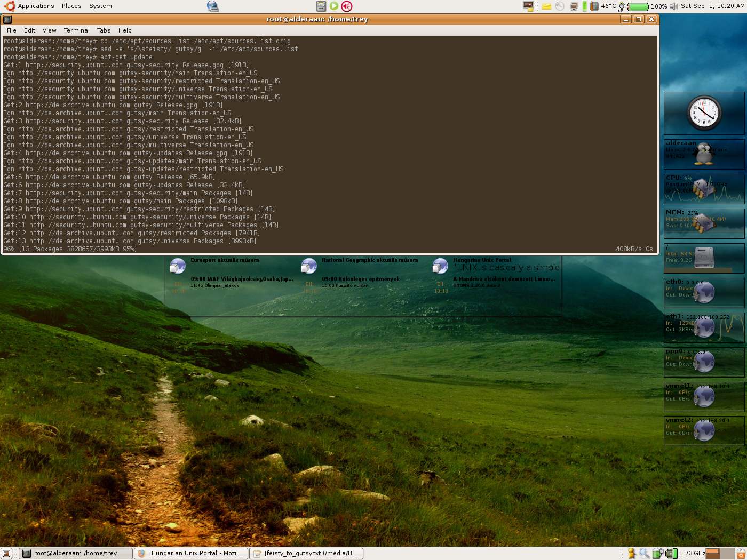Click the Eurosport aktuális műsora heading

click(225, 260)
